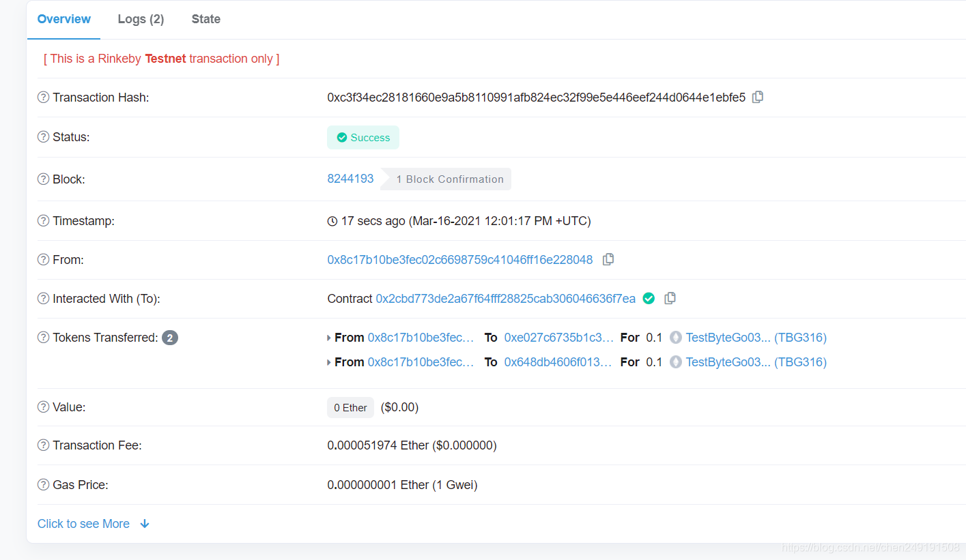Open sender link in first transfer row
This screenshot has width=966, height=560.
[421, 338]
